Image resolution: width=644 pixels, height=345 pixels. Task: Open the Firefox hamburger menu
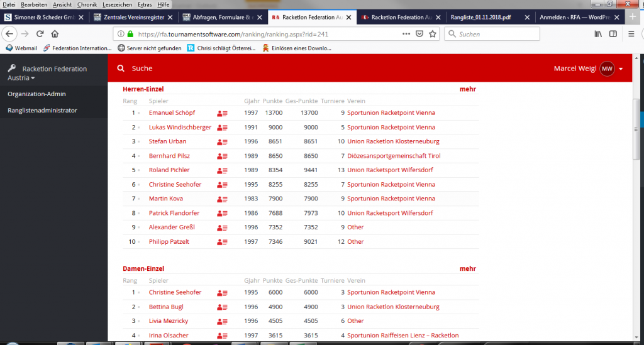coord(631,34)
